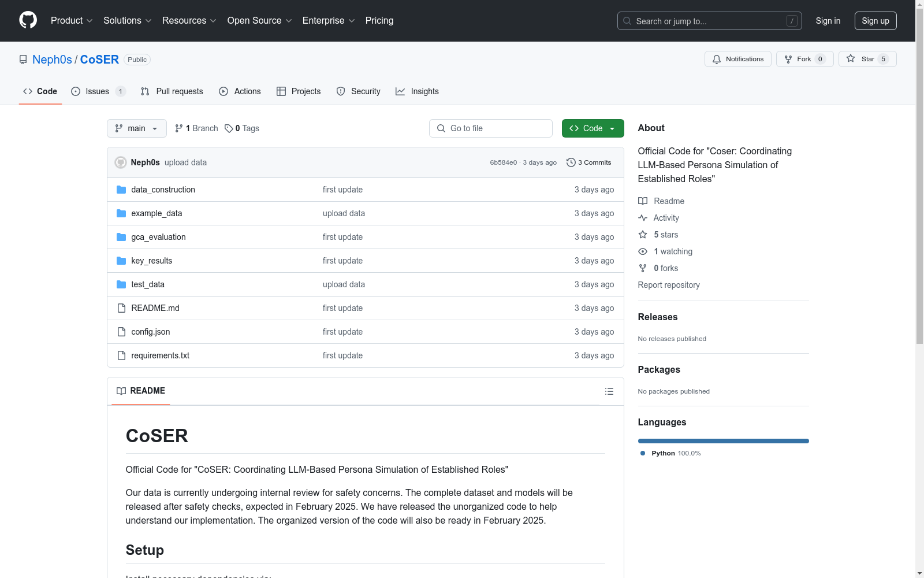This screenshot has width=924, height=578.
Task: View the 3 Commits history
Action: [589, 162]
